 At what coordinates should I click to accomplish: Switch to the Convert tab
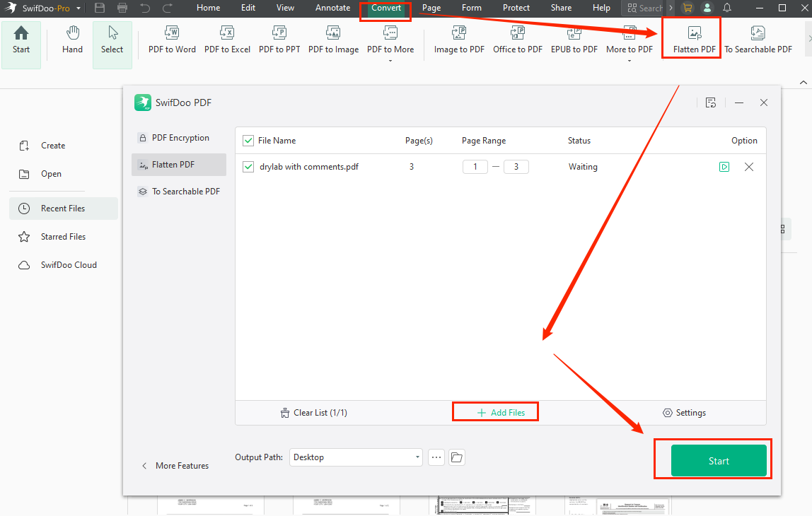(x=385, y=8)
